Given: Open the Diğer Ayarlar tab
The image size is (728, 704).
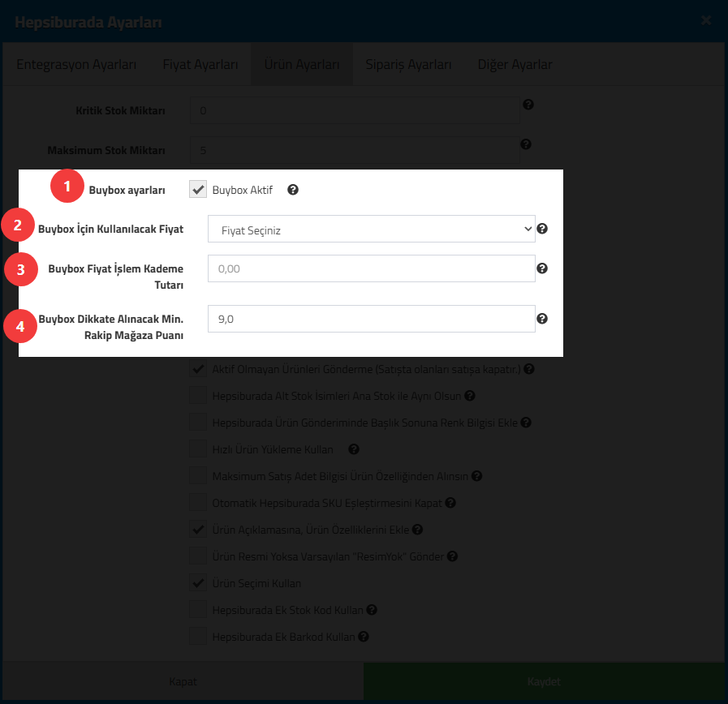Looking at the screenshot, I should click(515, 65).
